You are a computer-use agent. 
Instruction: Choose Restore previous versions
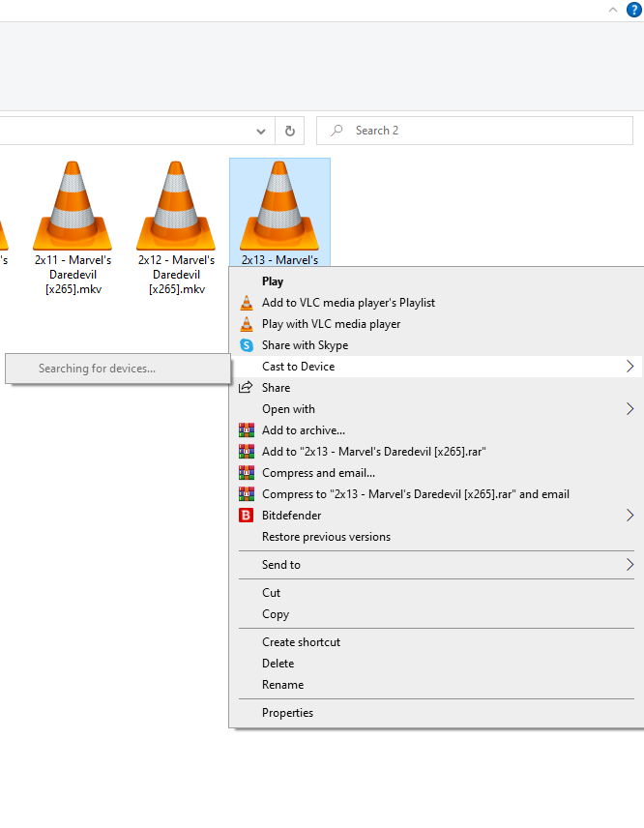click(436, 537)
